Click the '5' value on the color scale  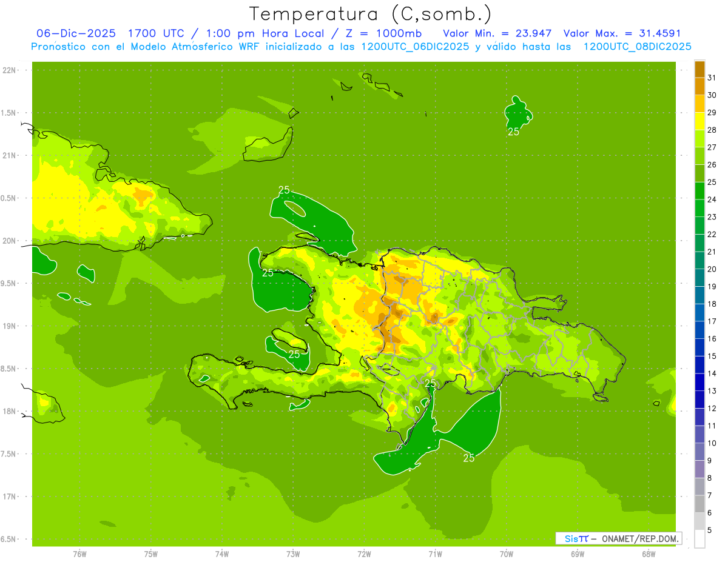click(x=710, y=530)
